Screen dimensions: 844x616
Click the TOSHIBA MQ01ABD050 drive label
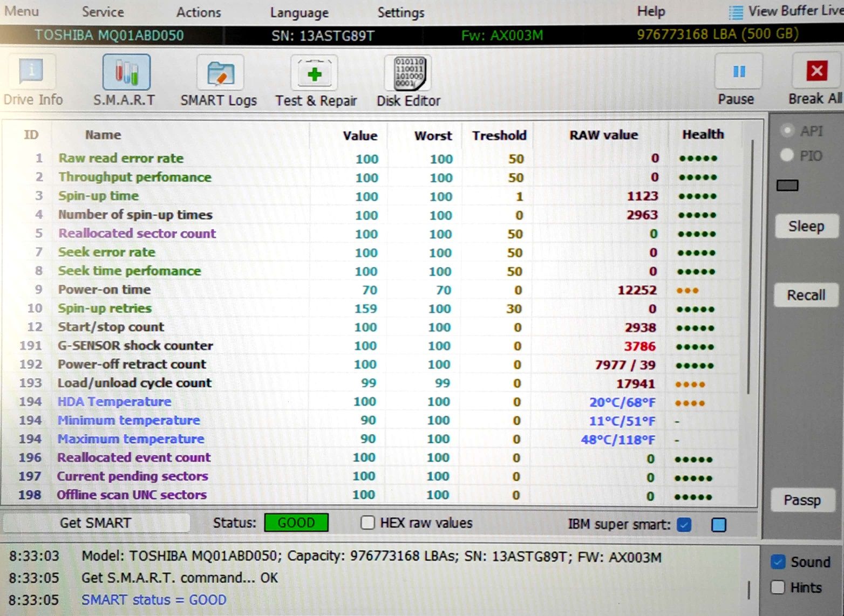click(x=109, y=36)
